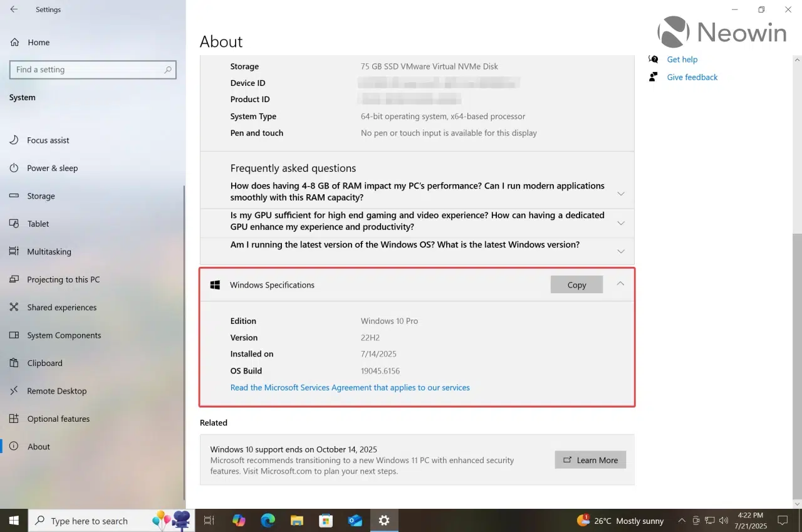Click the vertical scrollbar of the About page

tap(797, 365)
